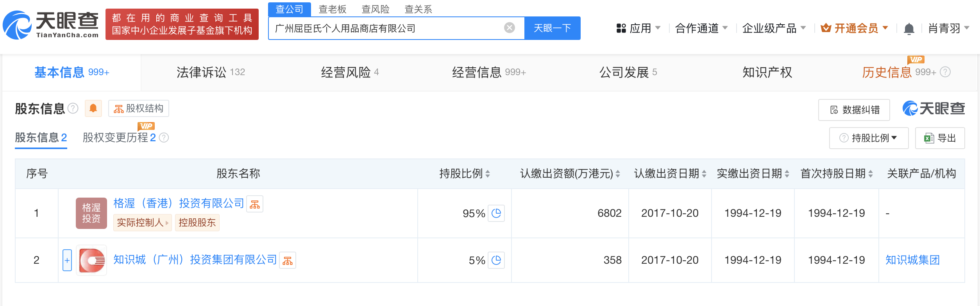Viewport: 980px width, 306px height.
Task: Click orange bell alert beside 股东信息
Action: [x=93, y=108]
